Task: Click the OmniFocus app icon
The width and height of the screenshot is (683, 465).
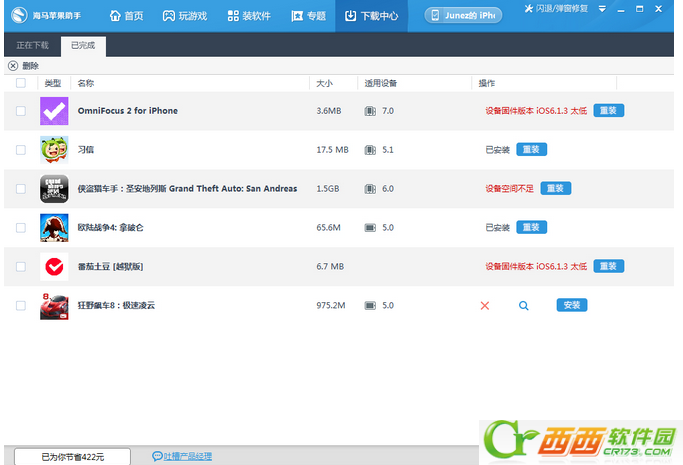Action: (x=54, y=111)
